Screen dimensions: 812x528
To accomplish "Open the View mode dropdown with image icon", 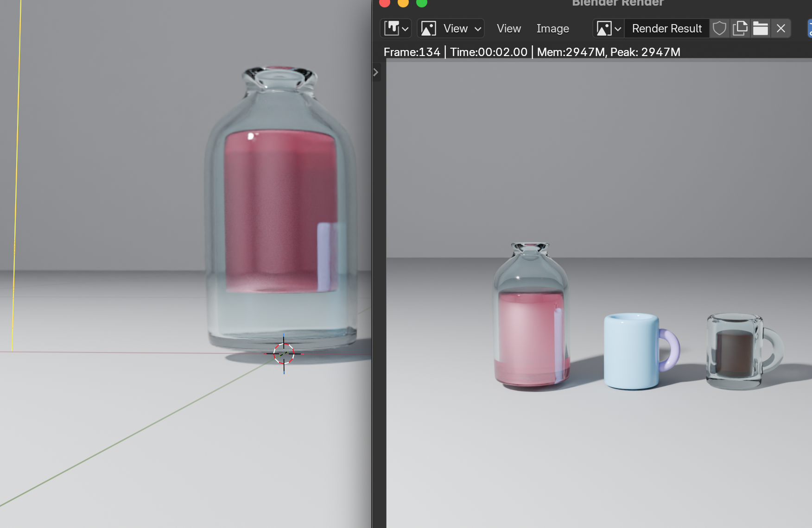I will tap(450, 28).
